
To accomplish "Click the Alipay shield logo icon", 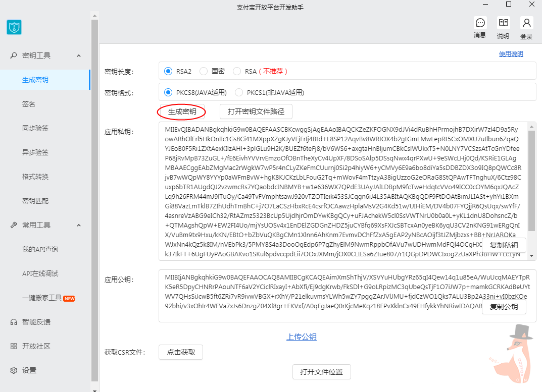I will (14, 27).
